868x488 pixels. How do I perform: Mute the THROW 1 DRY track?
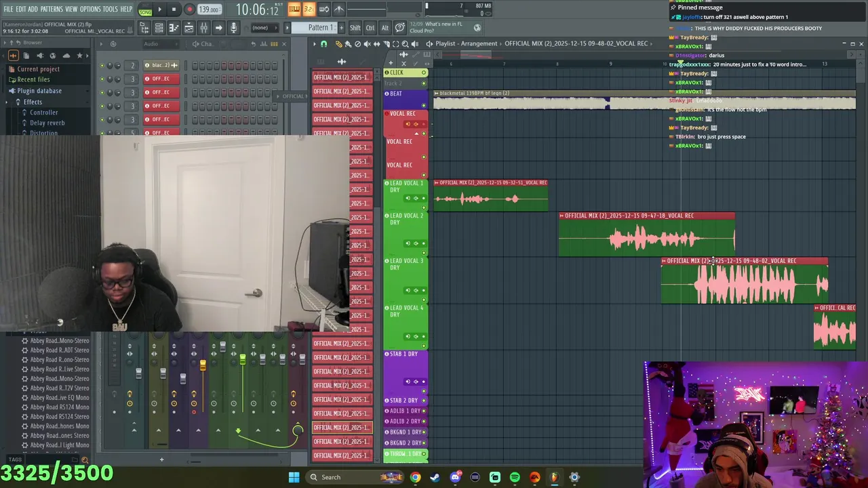click(x=424, y=454)
